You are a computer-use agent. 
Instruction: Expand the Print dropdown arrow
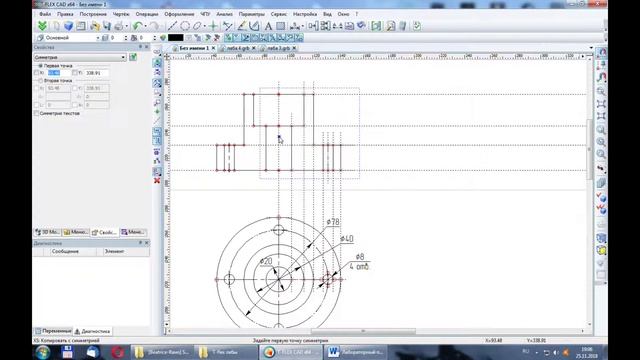coord(126,26)
